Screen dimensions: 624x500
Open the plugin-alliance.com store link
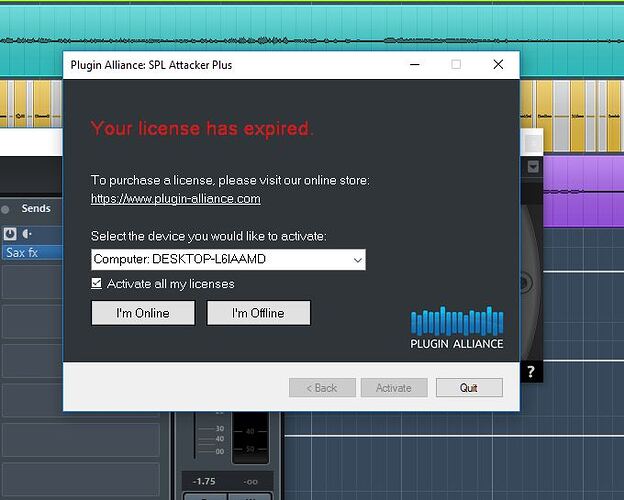pos(176,198)
